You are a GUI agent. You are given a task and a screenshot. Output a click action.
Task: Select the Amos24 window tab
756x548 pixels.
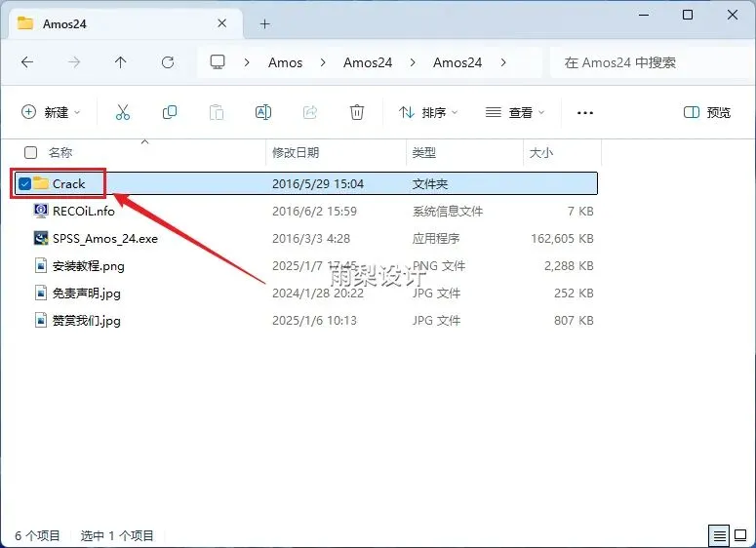click(x=125, y=23)
